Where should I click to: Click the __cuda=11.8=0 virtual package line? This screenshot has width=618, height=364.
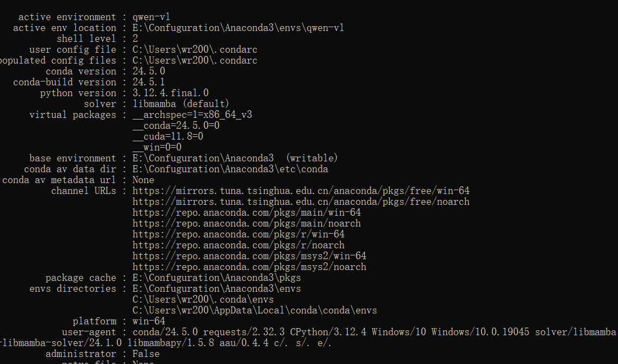tap(168, 136)
